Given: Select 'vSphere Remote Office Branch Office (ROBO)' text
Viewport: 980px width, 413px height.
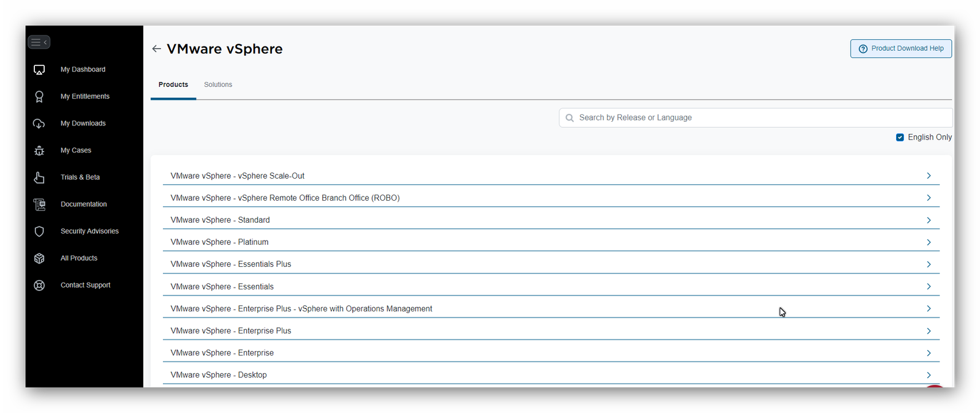Looking at the screenshot, I should point(319,198).
